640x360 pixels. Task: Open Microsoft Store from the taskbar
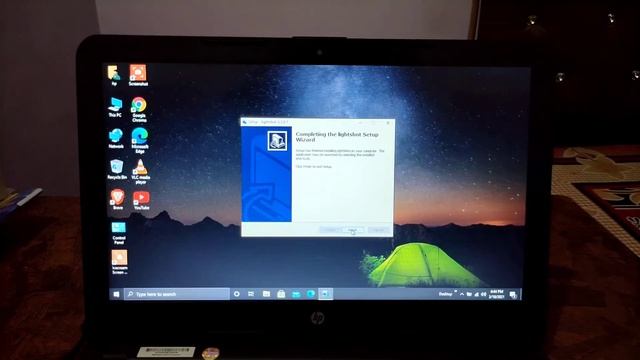coord(281,294)
